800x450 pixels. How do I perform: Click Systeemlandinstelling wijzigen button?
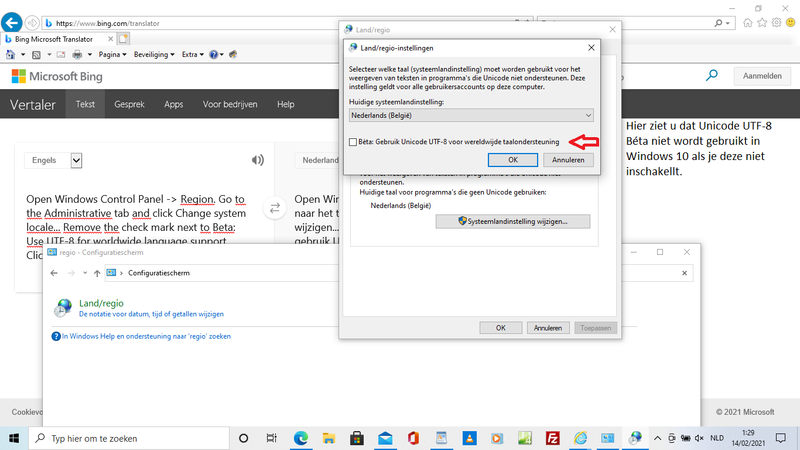click(x=513, y=221)
